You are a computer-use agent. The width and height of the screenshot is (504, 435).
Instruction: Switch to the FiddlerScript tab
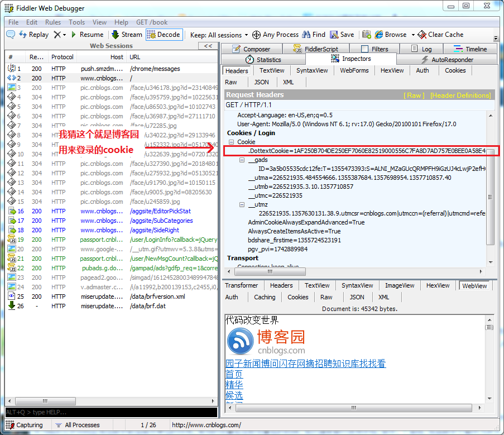(x=316, y=49)
